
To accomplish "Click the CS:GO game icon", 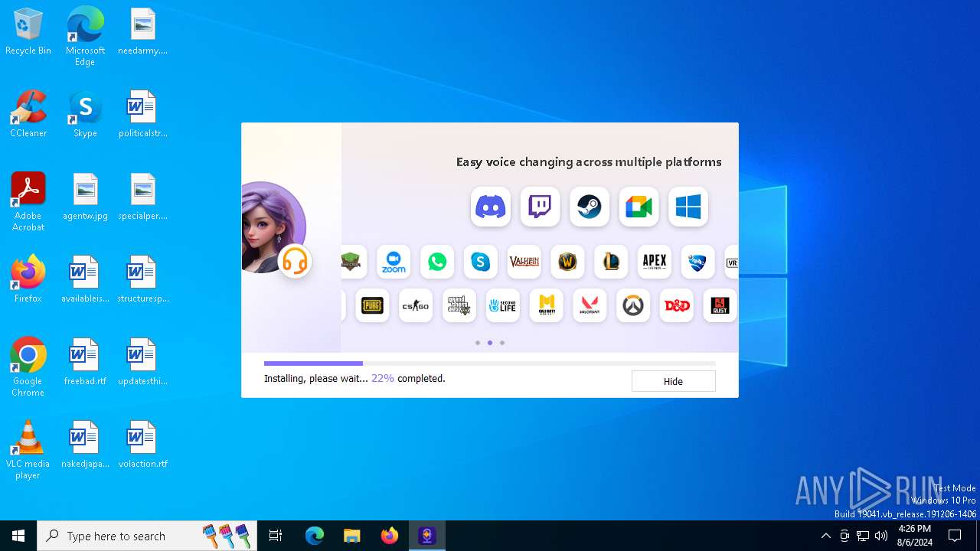I will click(x=416, y=305).
